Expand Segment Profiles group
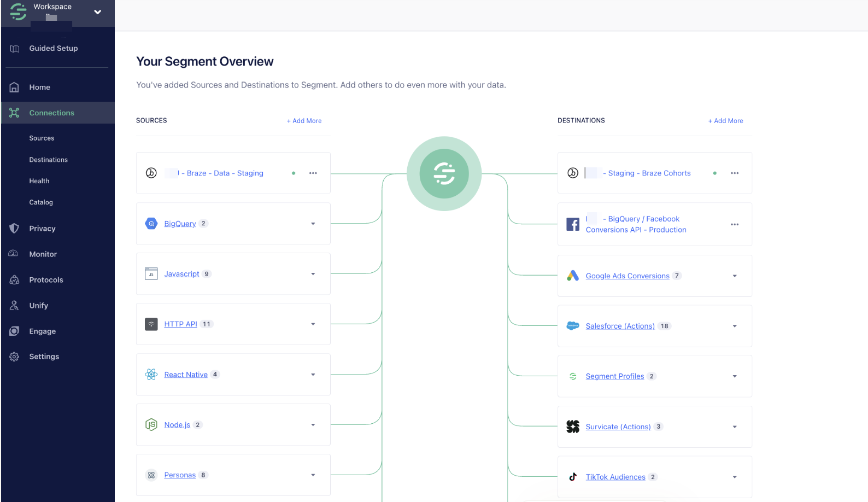Image resolution: width=868 pixels, height=502 pixels. (735, 376)
